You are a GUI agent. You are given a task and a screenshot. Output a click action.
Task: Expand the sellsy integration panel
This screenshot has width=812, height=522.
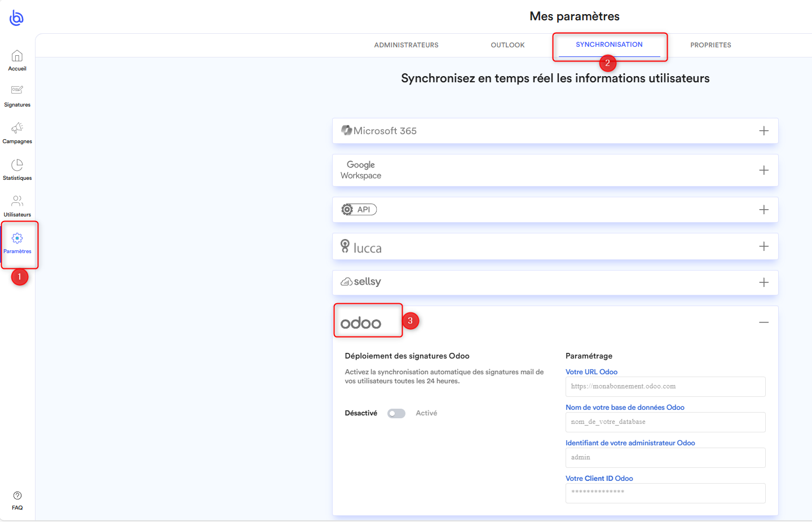click(x=764, y=282)
